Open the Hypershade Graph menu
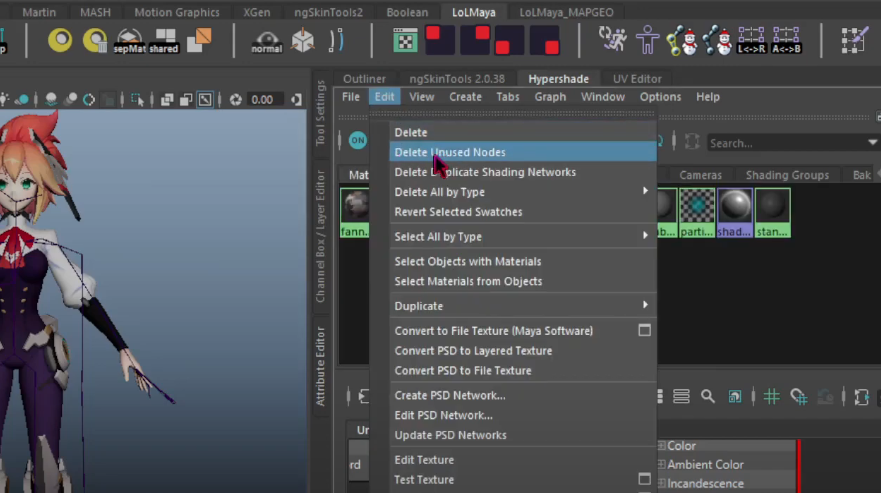The width and height of the screenshot is (881, 493). [x=550, y=97]
